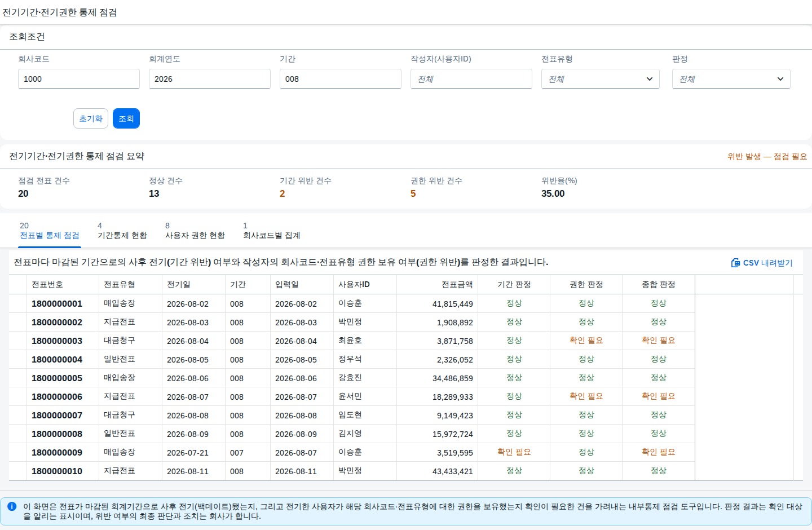The width and height of the screenshot is (812, 530).
Task: Click the 권한 판정 column header
Action: pos(586,285)
